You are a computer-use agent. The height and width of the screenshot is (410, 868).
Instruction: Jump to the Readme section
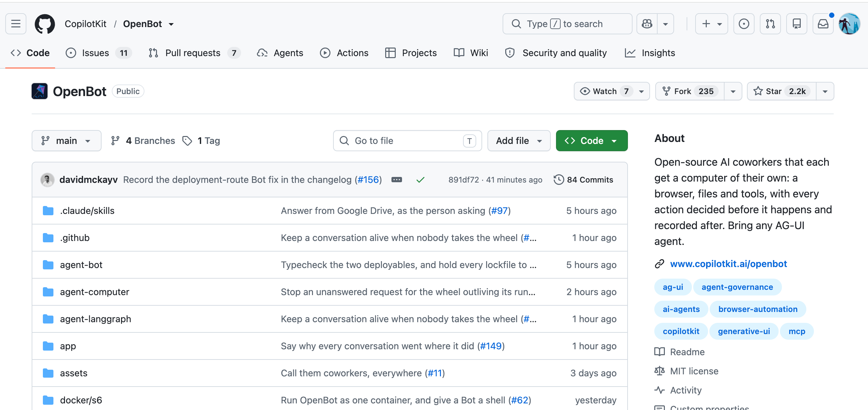[679, 352]
